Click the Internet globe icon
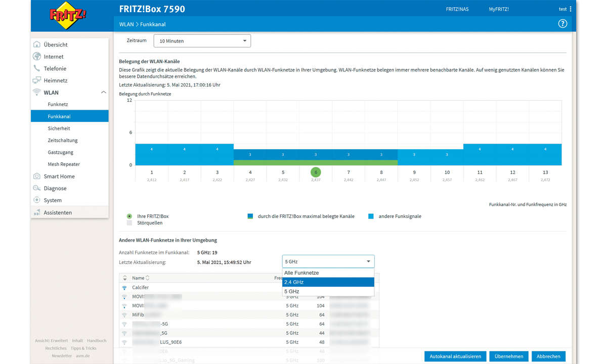Screen dimensions: 607x364 coord(36,57)
